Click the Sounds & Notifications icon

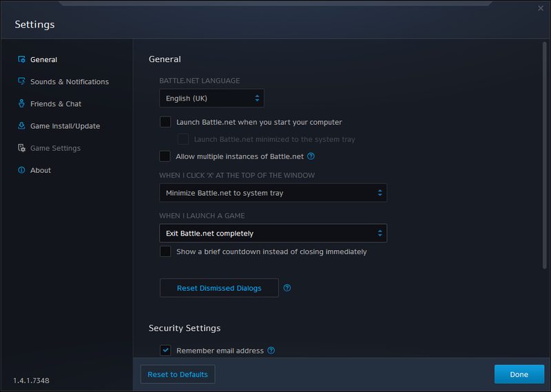[x=21, y=81]
